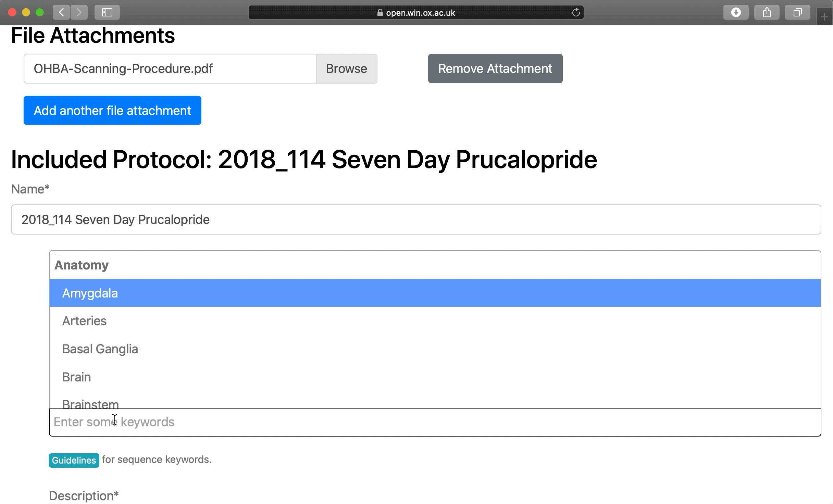The width and height of the screenshot is (833, 504).
Task: Show all tabs overview icon
Action: pos(797,13)
